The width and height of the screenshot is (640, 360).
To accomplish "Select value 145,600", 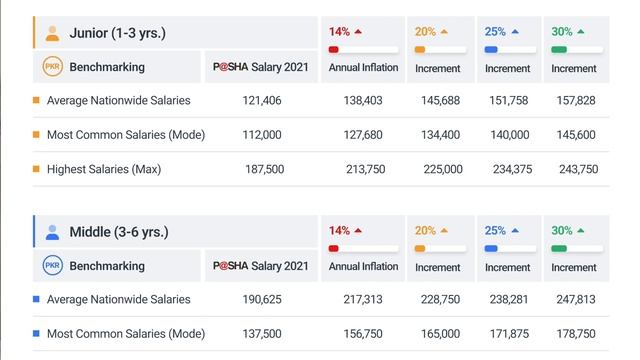I will (x=576, y=135).
